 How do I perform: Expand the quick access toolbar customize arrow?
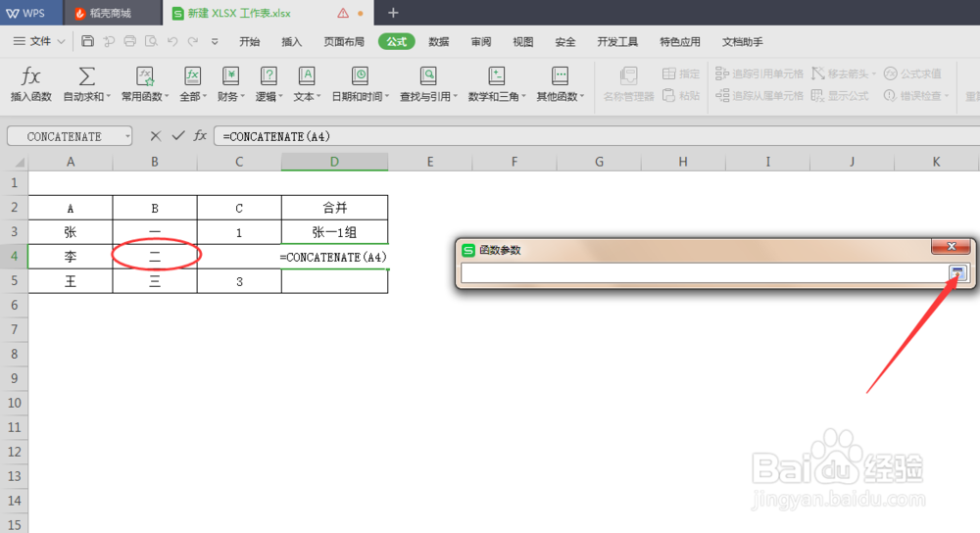pos(215,42)
